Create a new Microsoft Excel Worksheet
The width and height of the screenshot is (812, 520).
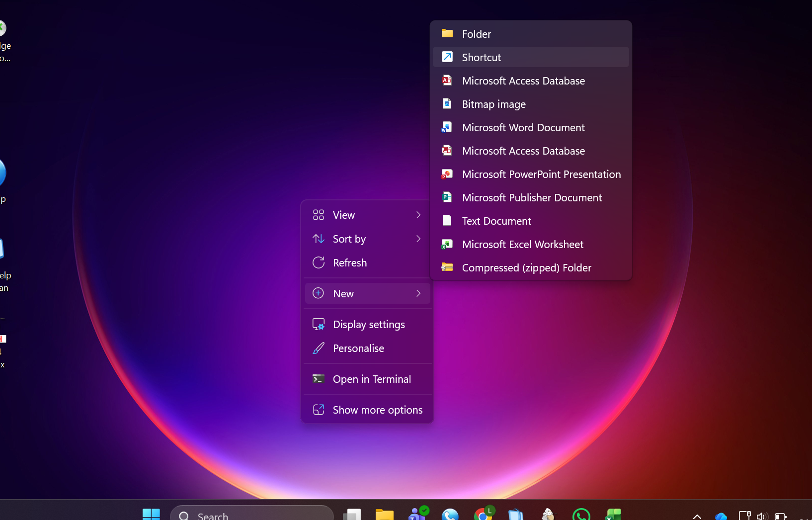522,245
